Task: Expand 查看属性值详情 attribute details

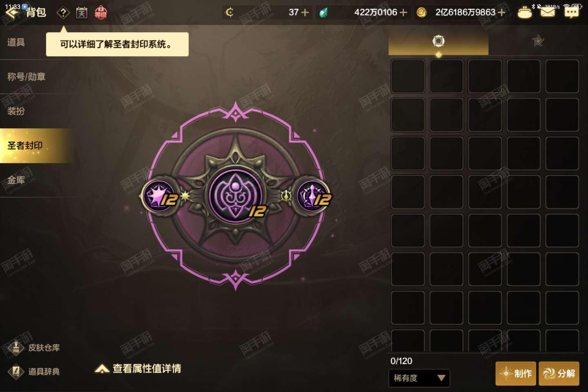Action: tap(138, 369)
